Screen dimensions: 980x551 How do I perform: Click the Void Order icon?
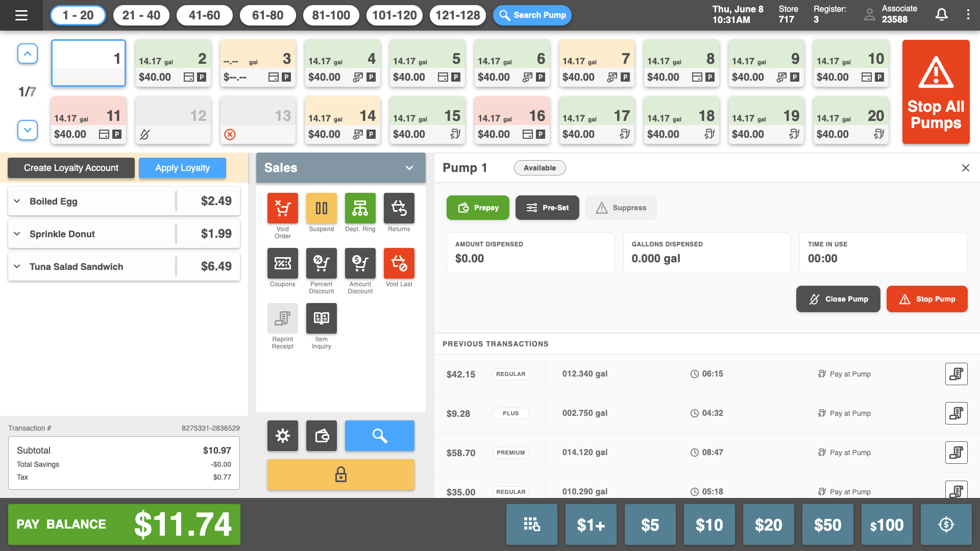coord(282,208)
